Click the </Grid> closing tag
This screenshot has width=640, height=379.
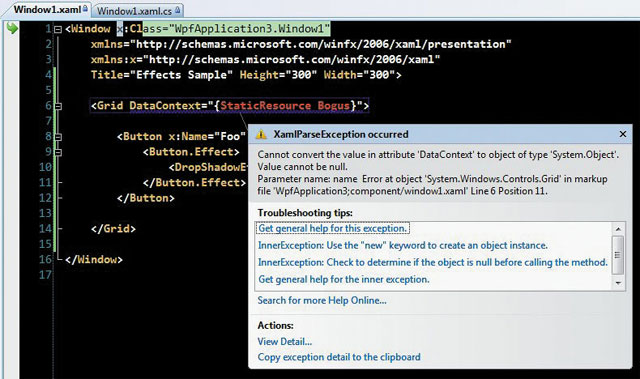click(113, 228)
